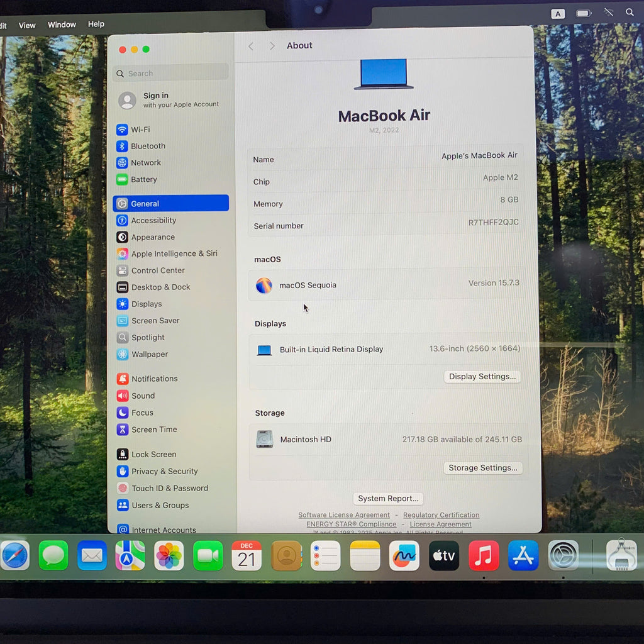
Task: Open Regulatory Certification link
Action: [441, 515]
